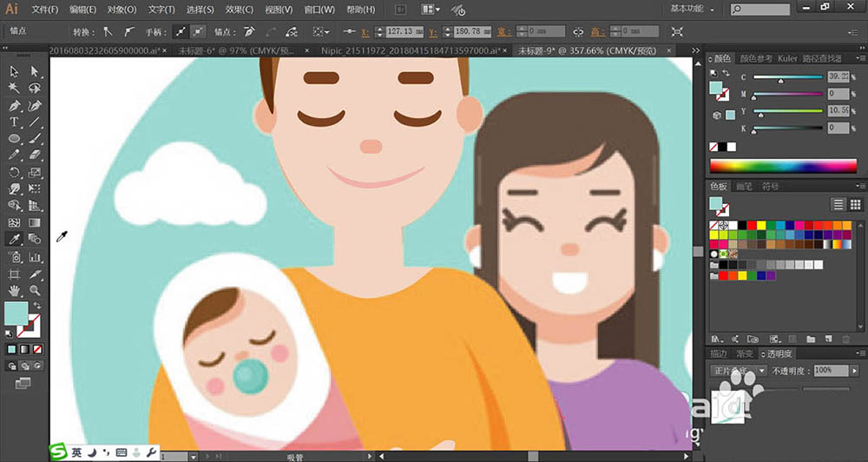The width and height of the screenshot is (868, 462).
Task: Select the Ellipse tool
Action: [14, 138]
